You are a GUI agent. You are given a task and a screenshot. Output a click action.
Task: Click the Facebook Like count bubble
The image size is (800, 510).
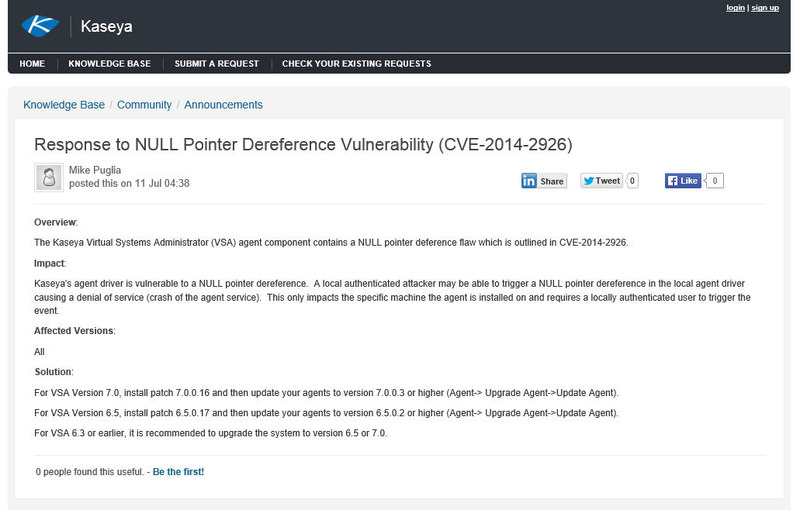715,181
